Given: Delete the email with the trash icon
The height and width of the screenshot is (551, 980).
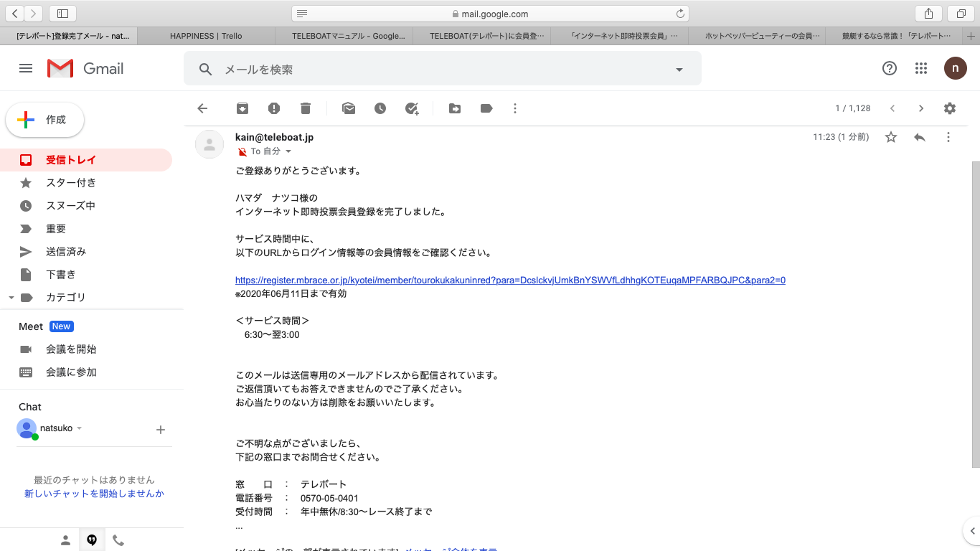Looking at the screenshot, I should pyautogui.click(x=306, y=108).
